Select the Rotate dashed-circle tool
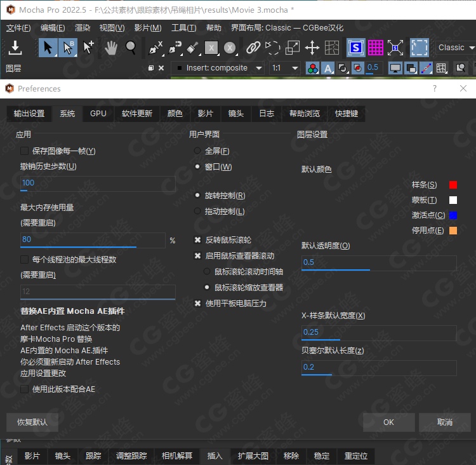This screenshot has width=476, height=465. [272, 48]
